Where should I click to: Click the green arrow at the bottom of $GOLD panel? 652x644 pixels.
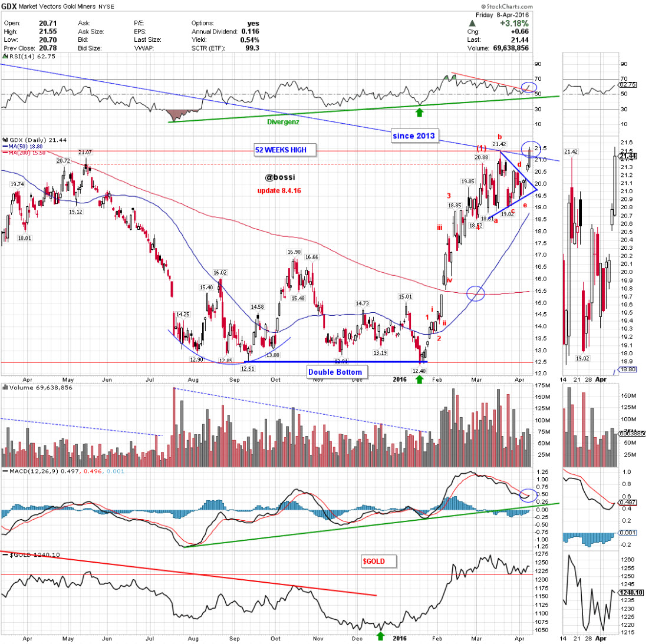point(380,636)
